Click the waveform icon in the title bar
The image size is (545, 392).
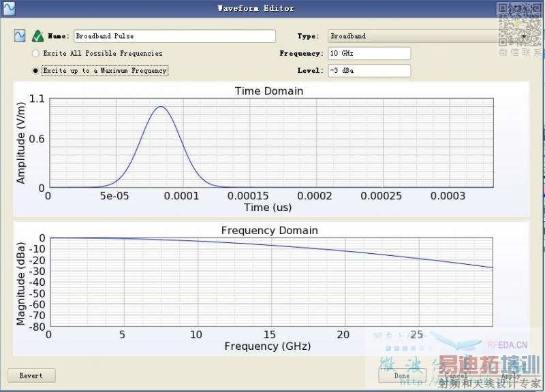pyautogui.click(x=10, y=8)
